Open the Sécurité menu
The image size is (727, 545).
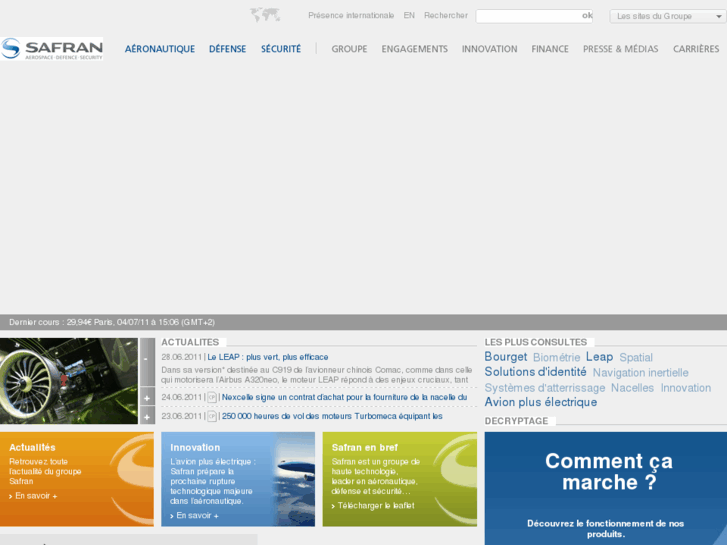click(x=281, y=49)
